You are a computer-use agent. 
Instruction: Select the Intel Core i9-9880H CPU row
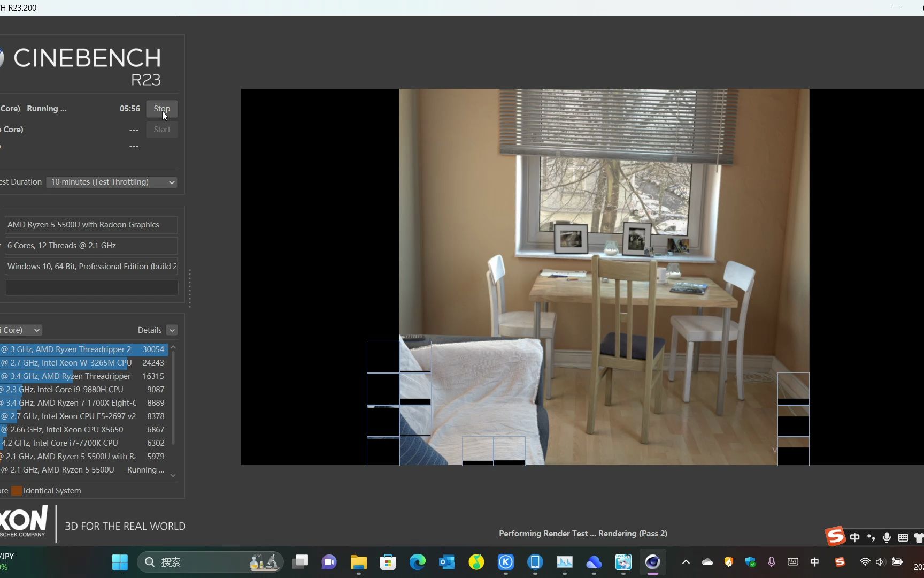coord(84,390)
